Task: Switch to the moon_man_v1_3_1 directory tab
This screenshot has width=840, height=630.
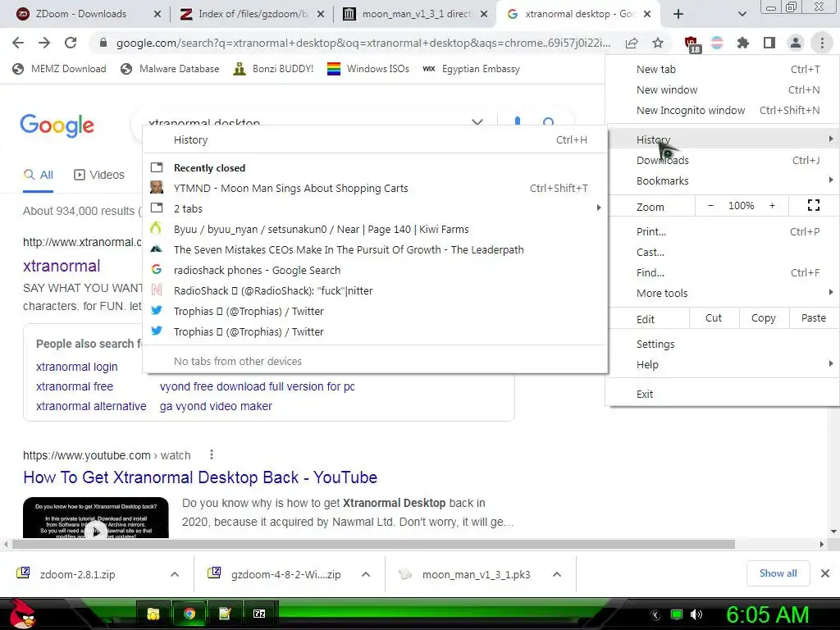Action: pos(417,14)
